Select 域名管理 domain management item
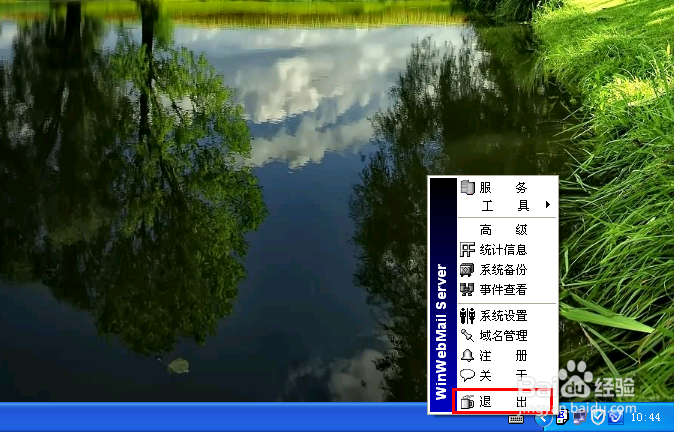Image resolution: width=674 pixels, height=432 pixels. pyautogui.click(x=507, y=335)
